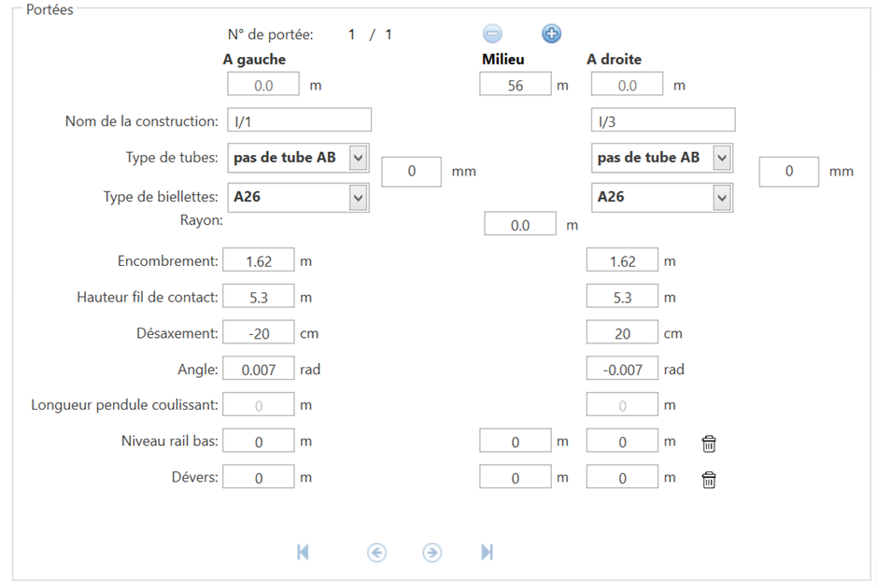Delete the Niveau rail bas row

pos(709,443)
